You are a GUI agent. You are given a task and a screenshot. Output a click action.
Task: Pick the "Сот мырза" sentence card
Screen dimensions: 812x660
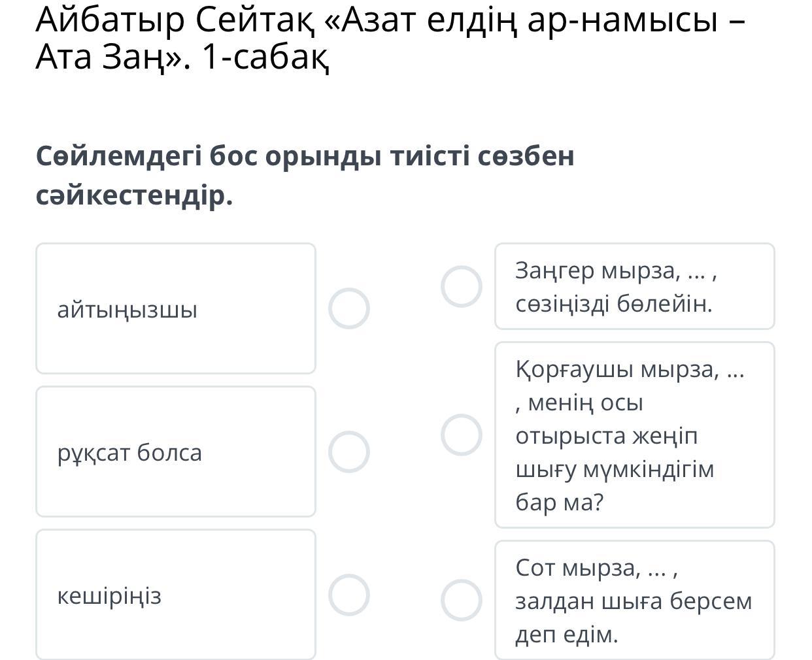pos(634,600)
